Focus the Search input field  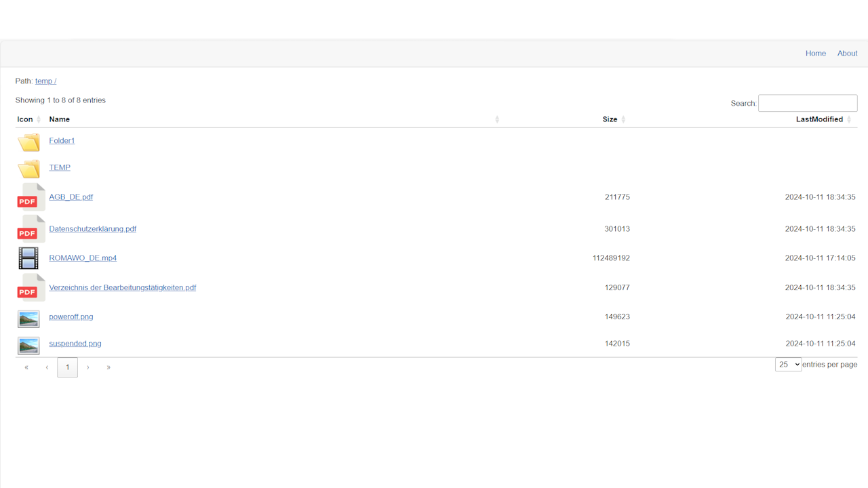click(x=808, y=103)
